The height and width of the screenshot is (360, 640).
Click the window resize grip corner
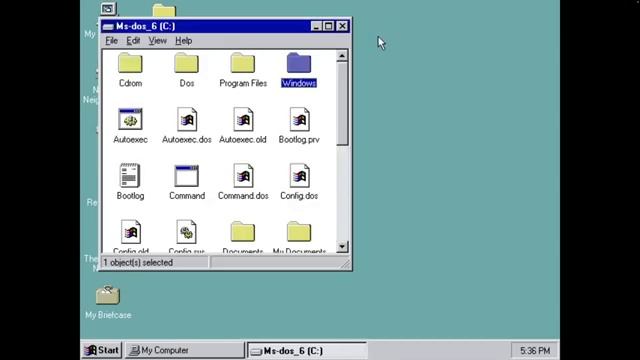(345, 264)
